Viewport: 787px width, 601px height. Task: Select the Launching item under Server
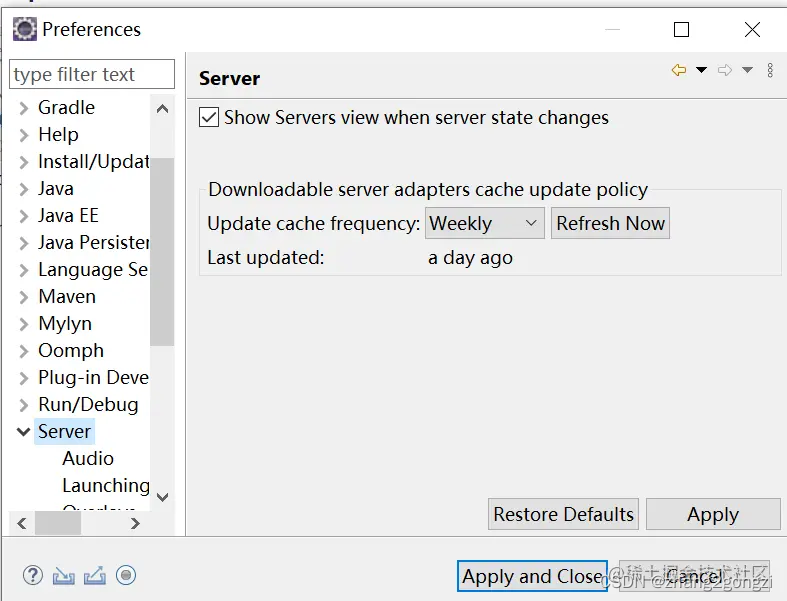[x=106, y=486]
